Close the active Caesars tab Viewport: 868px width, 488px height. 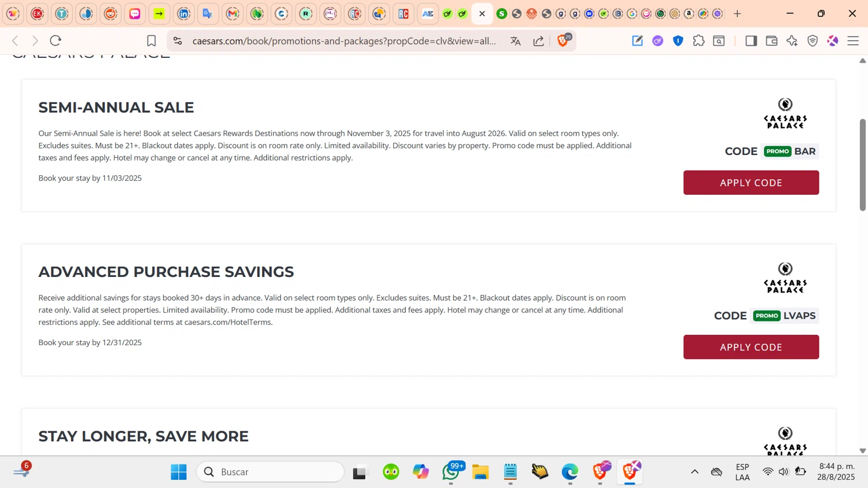482,13
